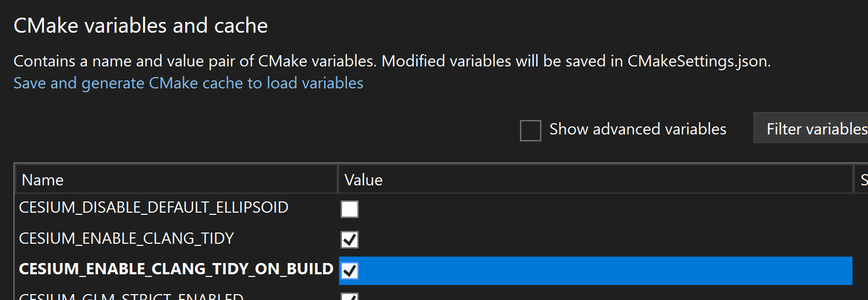Click the CMake variables and cache heading
The image size is (868, 300).
140,26
